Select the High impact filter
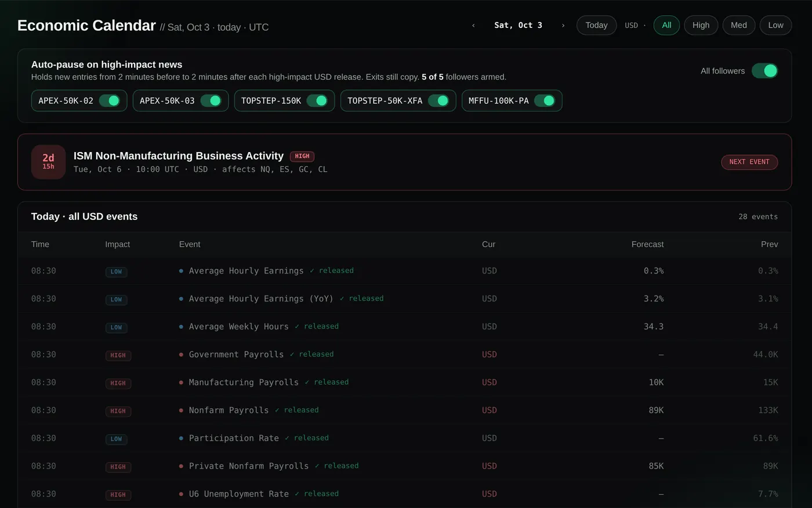 pos(701,26)
